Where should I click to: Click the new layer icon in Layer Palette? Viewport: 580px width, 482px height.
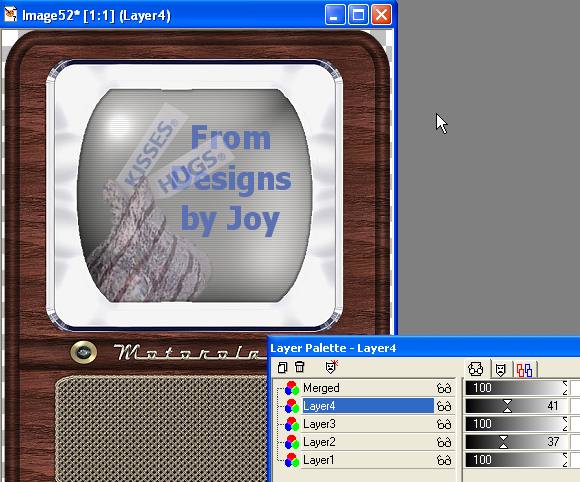tap(282, 367)
